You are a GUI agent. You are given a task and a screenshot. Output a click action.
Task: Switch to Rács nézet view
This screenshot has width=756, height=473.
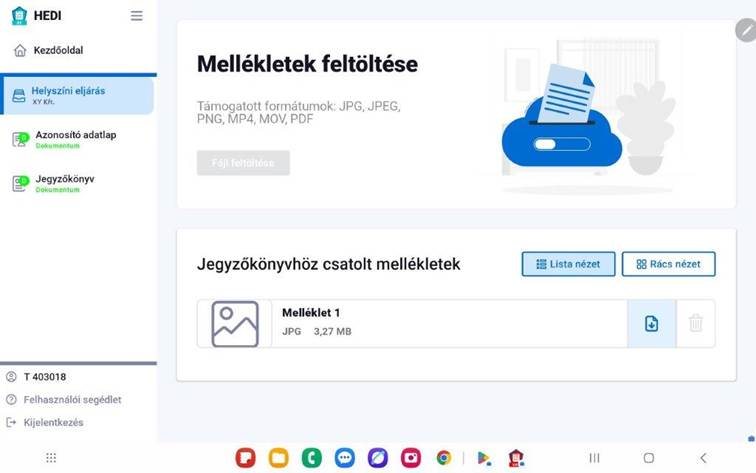pyautogui.click(x=668, y=264)
